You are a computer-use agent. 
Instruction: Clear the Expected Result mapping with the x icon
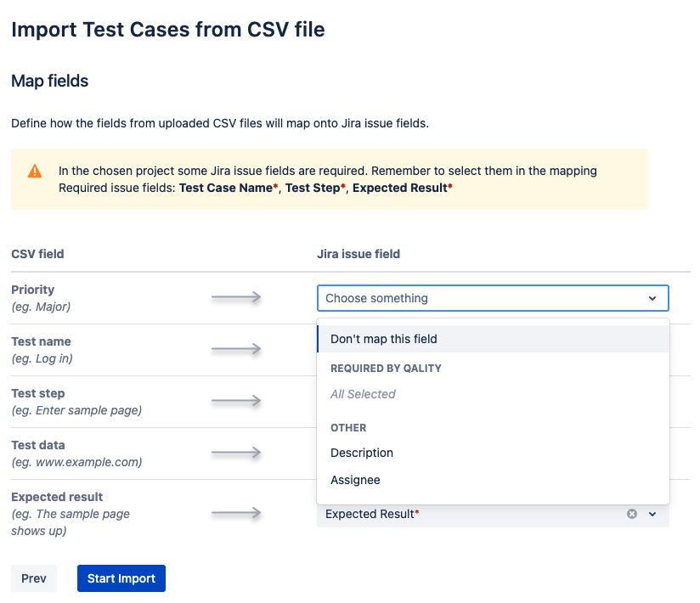click(x=631, y=513)
